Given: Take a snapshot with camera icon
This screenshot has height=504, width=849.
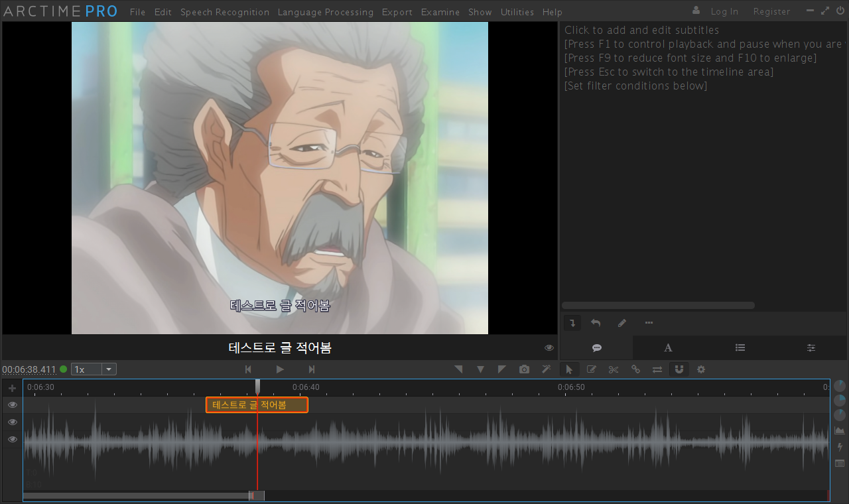Looking at the screenshot, I should (x=525, y=369).
